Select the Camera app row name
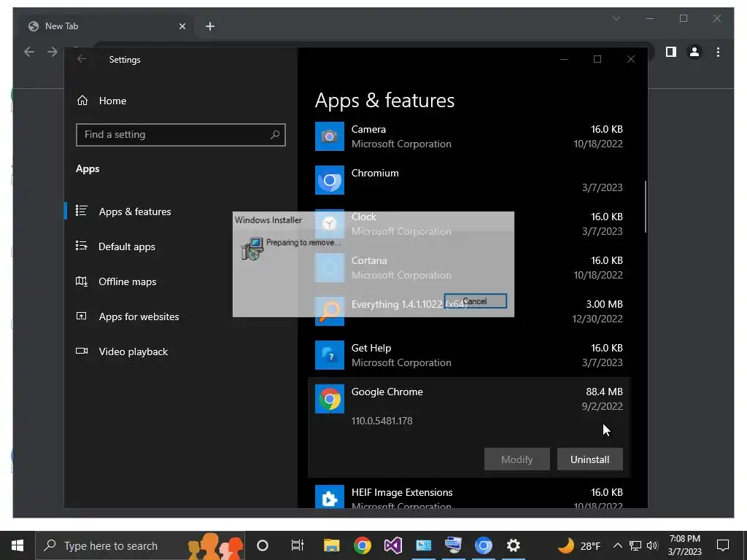 [368, 129]
